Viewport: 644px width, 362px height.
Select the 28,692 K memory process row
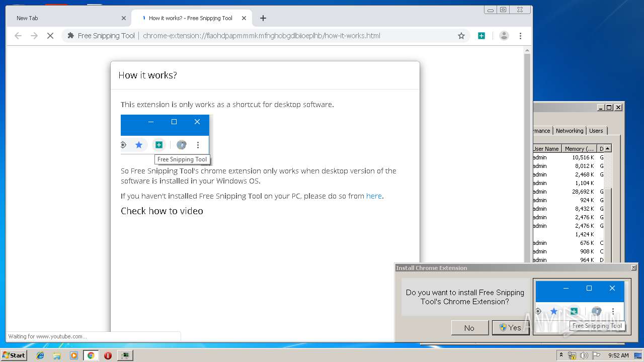(x=569, y=192)
